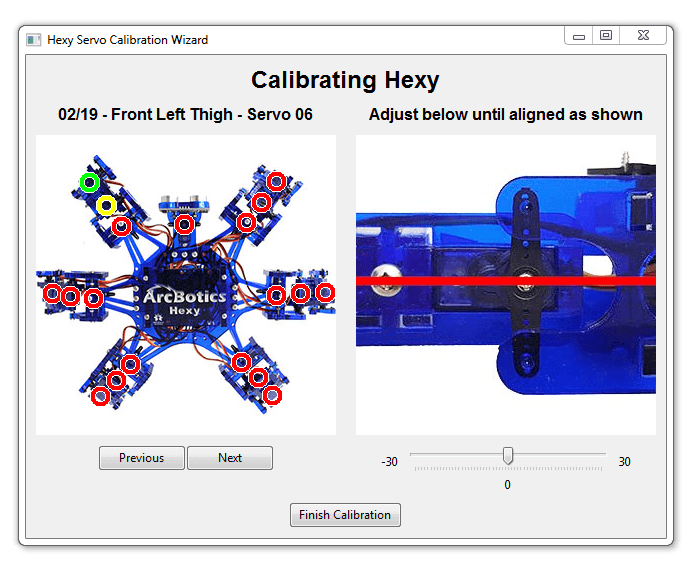The width and height of the screenshot is (699, 572).
Task: Click the green servo marker on front-left leg
Action: [90, 182]
